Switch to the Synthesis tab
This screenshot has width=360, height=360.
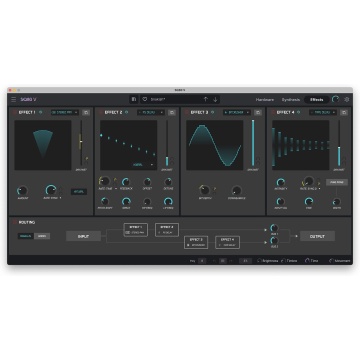[291, 99]
